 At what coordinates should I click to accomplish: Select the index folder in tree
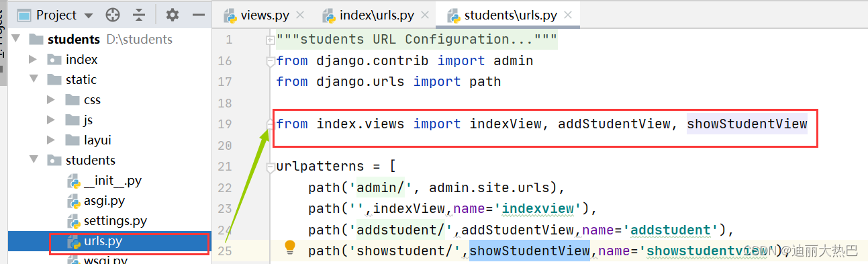tap(81, 59)
